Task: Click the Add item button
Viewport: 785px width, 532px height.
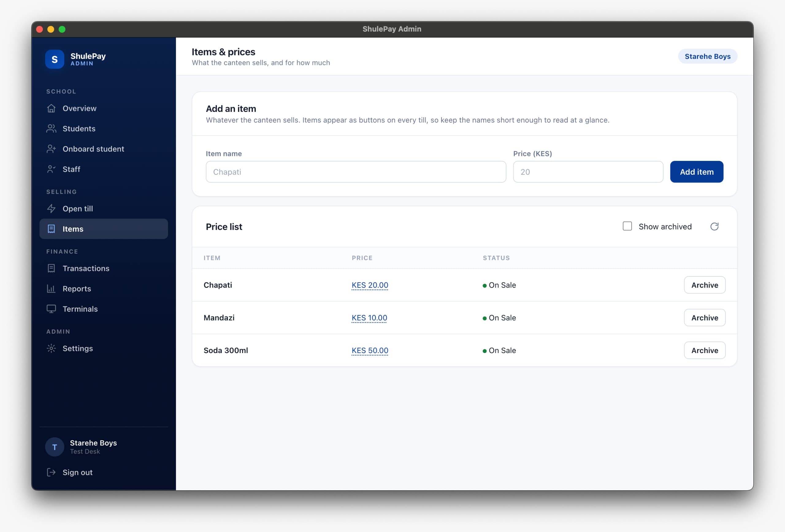Action: 696,172
